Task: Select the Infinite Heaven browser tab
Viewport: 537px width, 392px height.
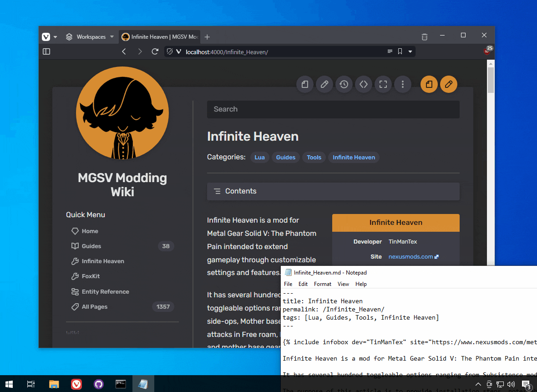Action: pyautogui.click(x=160, y=37)
